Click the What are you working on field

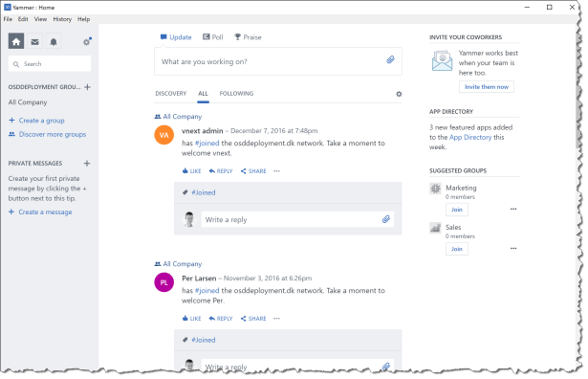point(278,61)
